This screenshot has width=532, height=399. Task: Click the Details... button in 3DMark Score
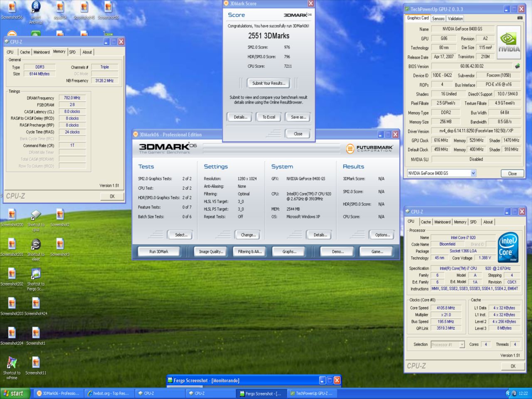point(240,117)
